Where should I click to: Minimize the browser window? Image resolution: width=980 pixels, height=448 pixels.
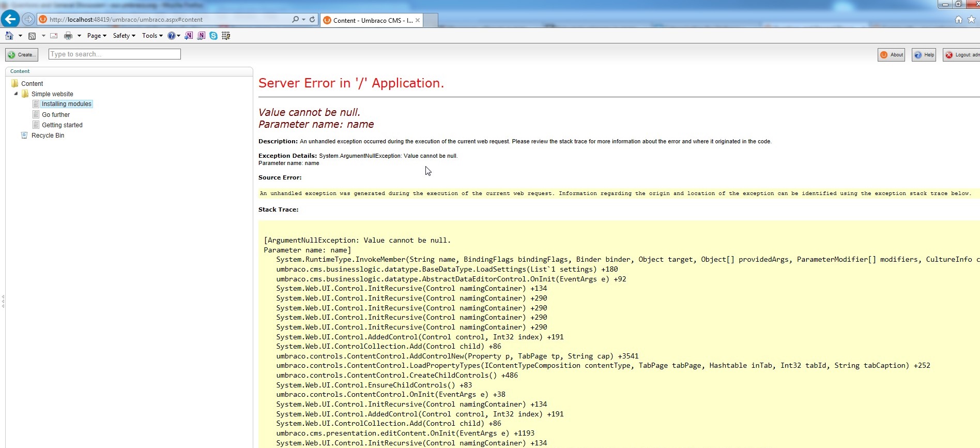pos(945,4)
